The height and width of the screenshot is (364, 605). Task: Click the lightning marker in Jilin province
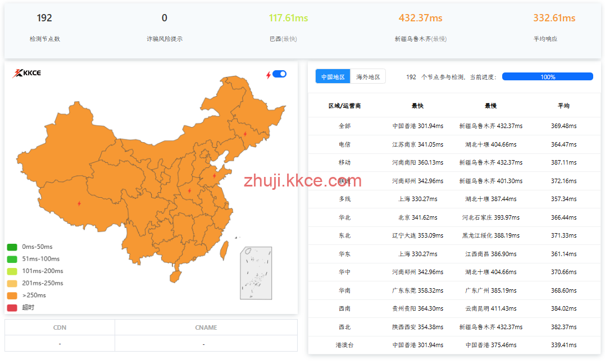(245, 134)
